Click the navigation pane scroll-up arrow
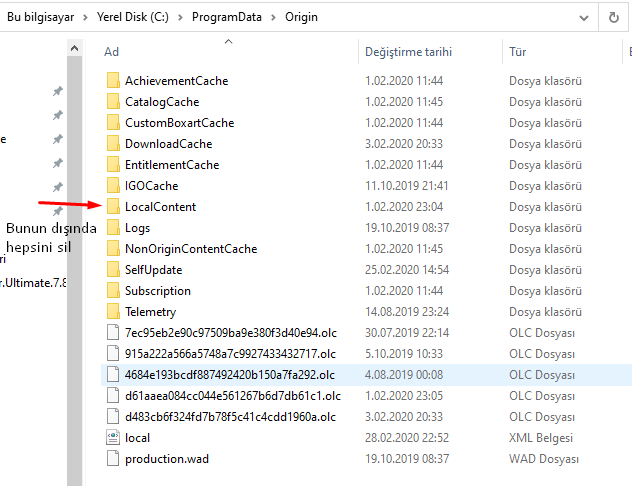Viewport: 632px width, 486px height. (74, 49)
